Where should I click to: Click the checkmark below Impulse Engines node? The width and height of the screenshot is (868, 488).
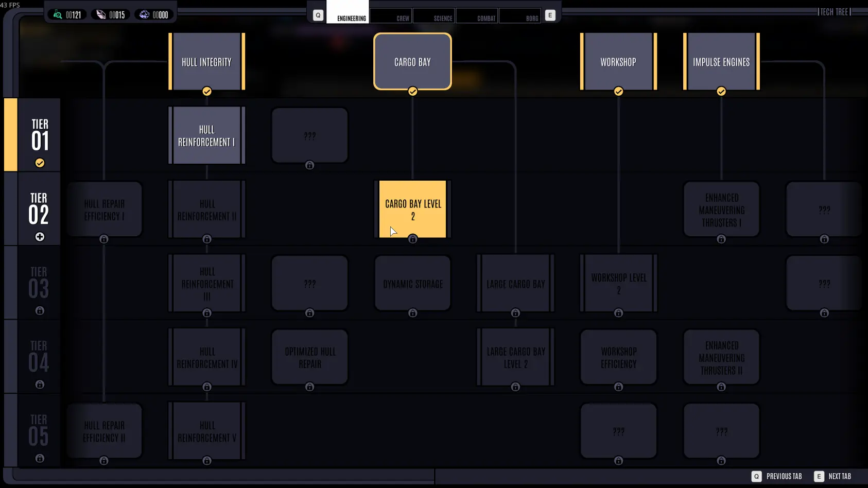pos(721,91)
